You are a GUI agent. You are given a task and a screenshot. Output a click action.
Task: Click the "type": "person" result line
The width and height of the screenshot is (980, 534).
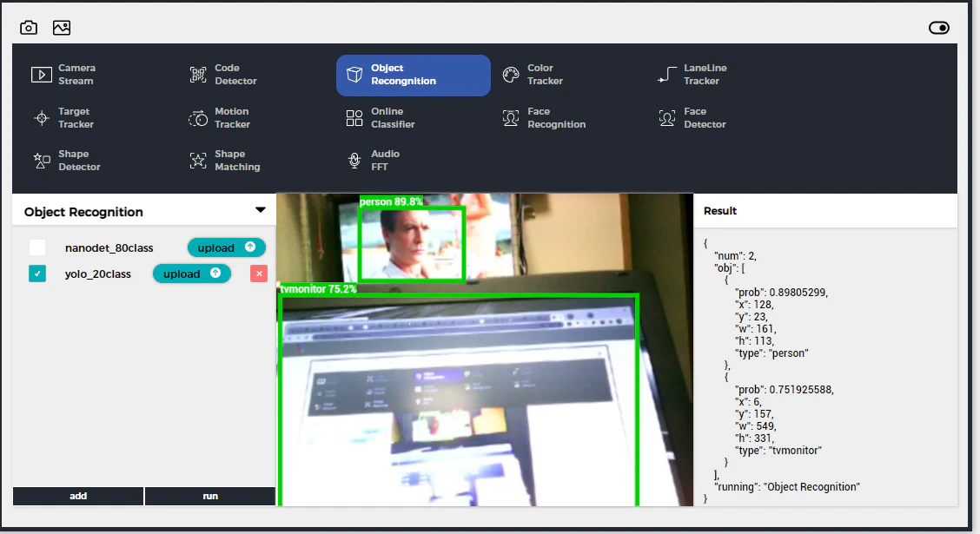click(771, 353)
